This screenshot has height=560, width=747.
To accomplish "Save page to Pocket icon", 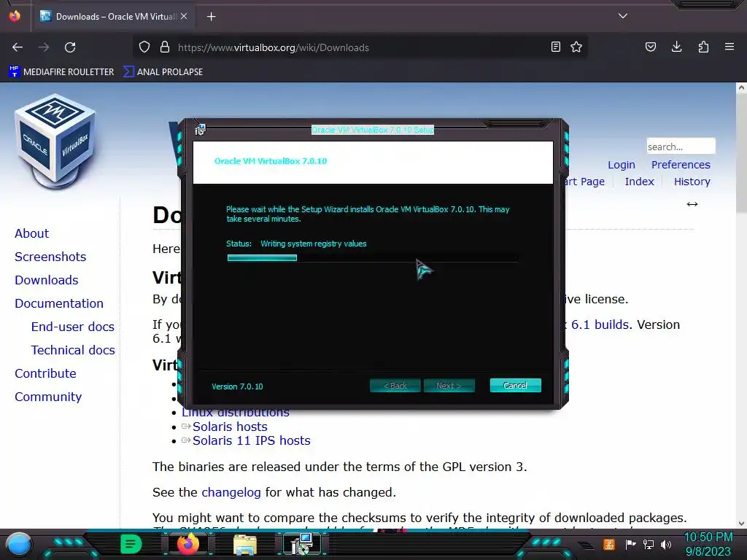I will tap(650, 47).
